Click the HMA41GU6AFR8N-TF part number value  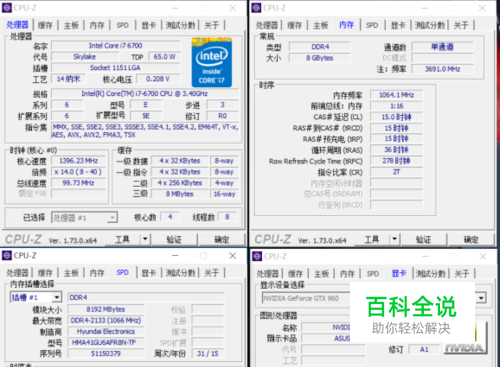[x=106, y=342]
